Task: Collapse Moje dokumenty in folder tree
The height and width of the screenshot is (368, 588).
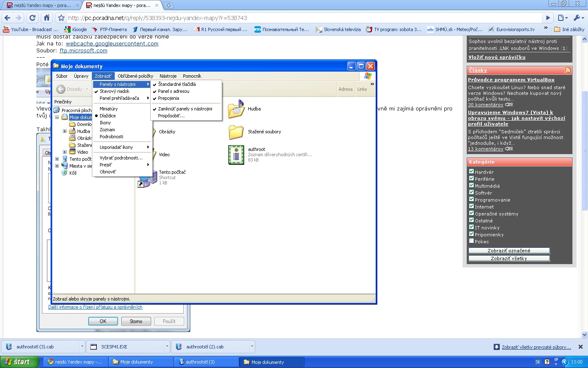Action: pos(57,117)
